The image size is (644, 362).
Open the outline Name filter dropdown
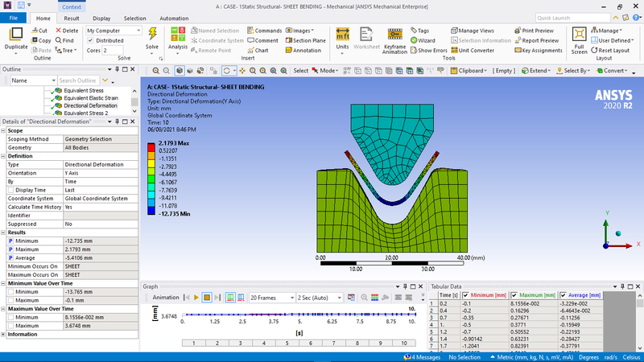tap(33, 80)
